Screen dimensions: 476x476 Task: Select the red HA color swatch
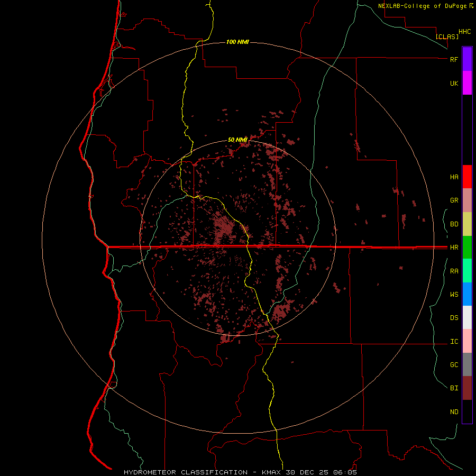467,177
